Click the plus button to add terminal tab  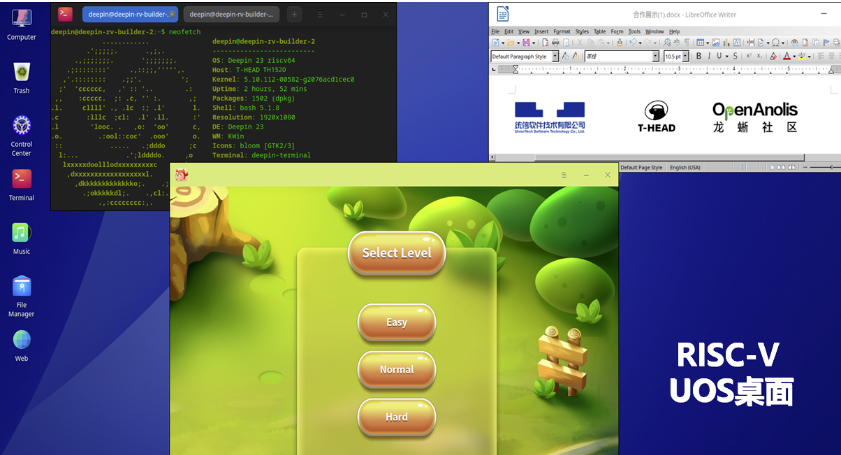294,14
